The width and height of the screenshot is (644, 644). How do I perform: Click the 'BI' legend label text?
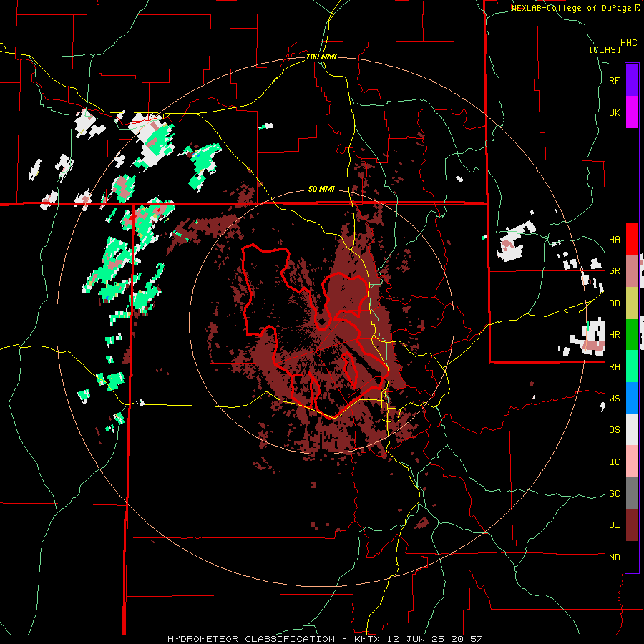614,525
